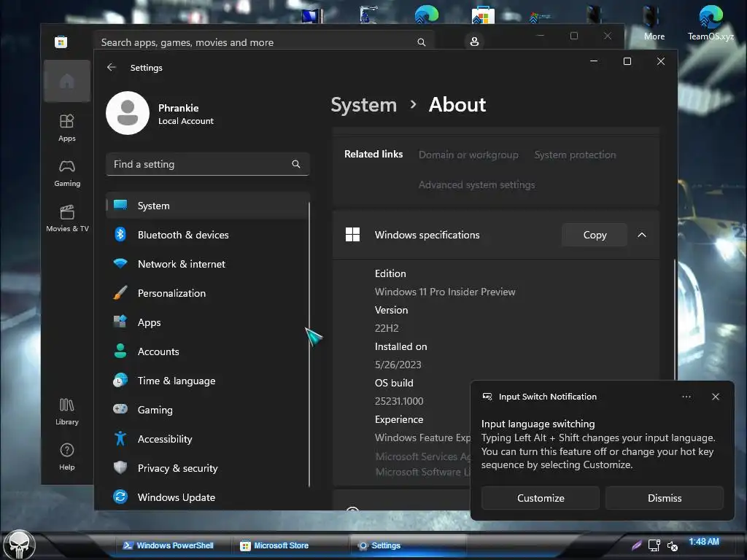
Task: Click System in the breadcrumb
Action: pyautogui.click(x=363, y=105)
